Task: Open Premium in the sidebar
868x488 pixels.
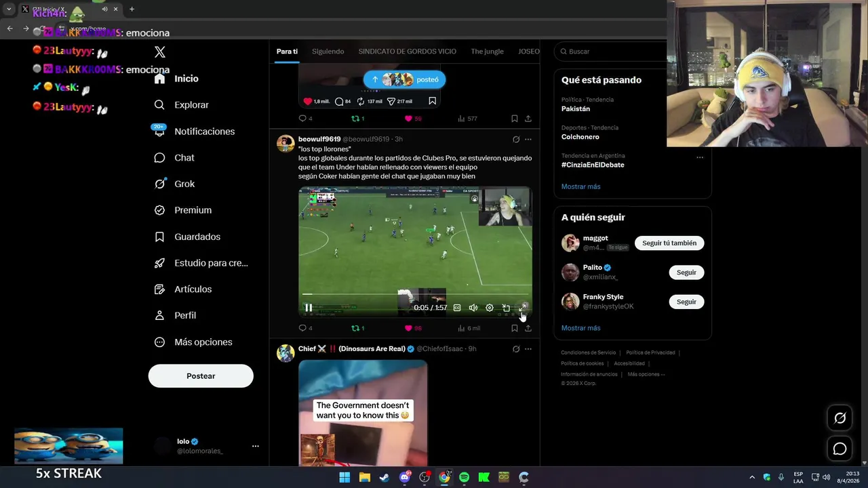Action: pos(182,210)
